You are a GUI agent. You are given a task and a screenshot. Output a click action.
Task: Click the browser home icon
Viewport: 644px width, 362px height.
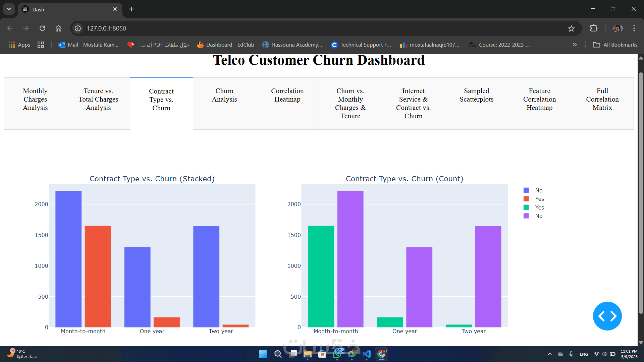point(58,28)
